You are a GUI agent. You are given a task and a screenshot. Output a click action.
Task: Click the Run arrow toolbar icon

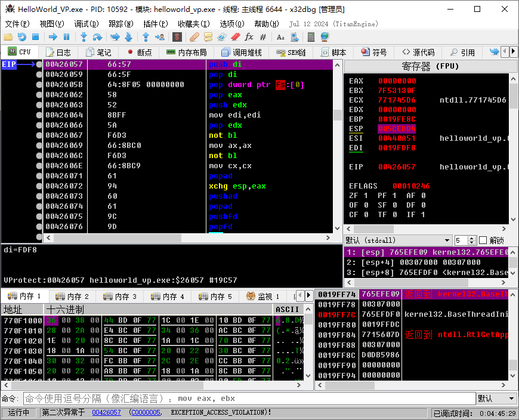pyautogui.click(x=53, y=37)
